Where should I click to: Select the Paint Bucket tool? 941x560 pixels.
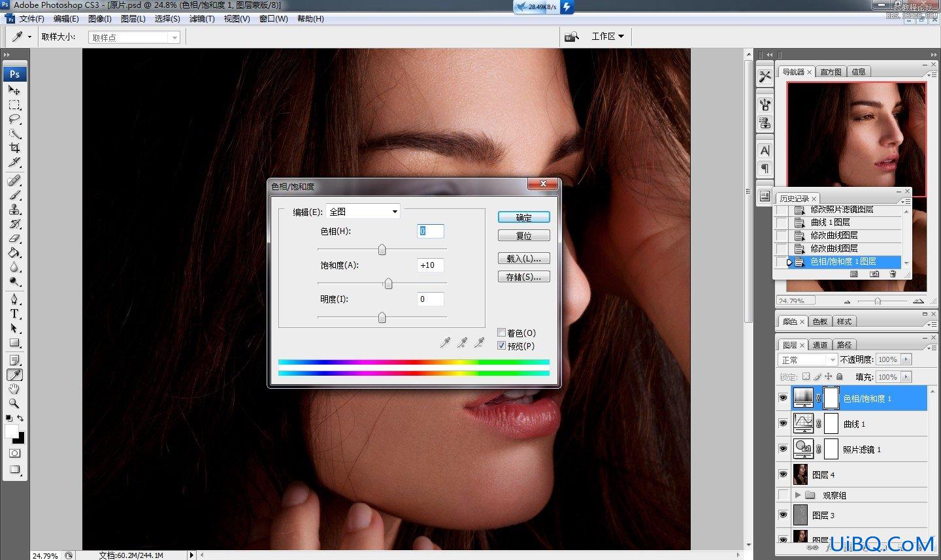(14, 253)
